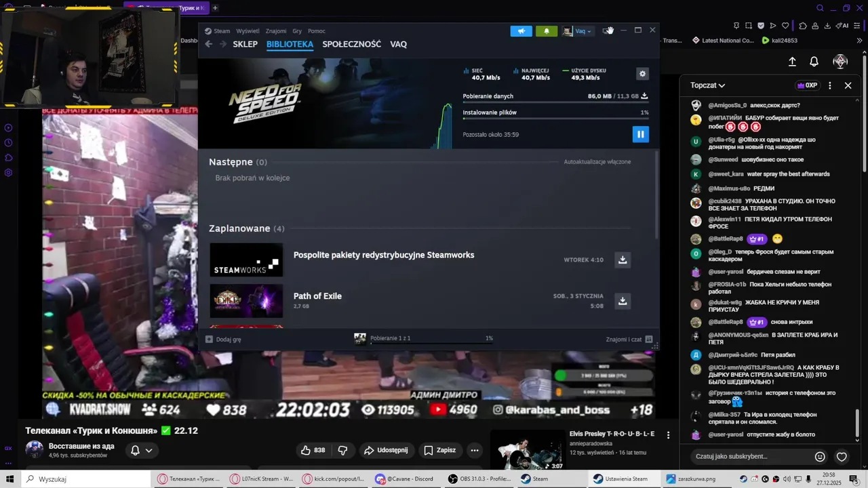
Task: Click the browser flow send icon
Action: coord(772,26)
